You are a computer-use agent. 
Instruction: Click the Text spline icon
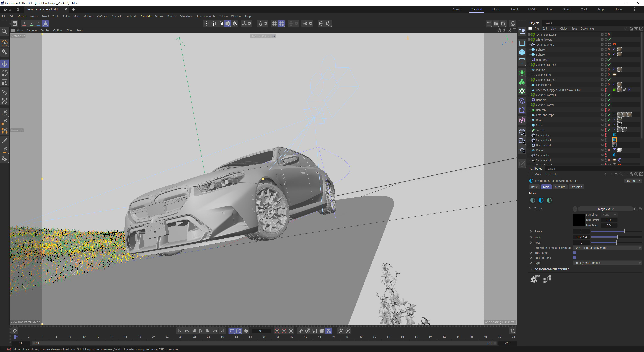(522, 62)
